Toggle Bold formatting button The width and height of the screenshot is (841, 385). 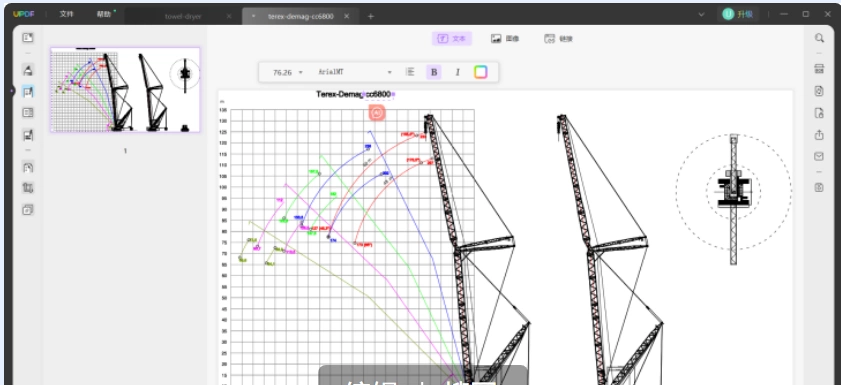(x=434, y=72)
